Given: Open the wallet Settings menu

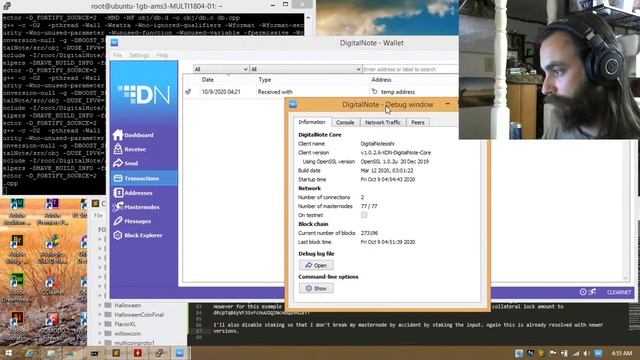Looking at the screenshot, I should 139,55.
